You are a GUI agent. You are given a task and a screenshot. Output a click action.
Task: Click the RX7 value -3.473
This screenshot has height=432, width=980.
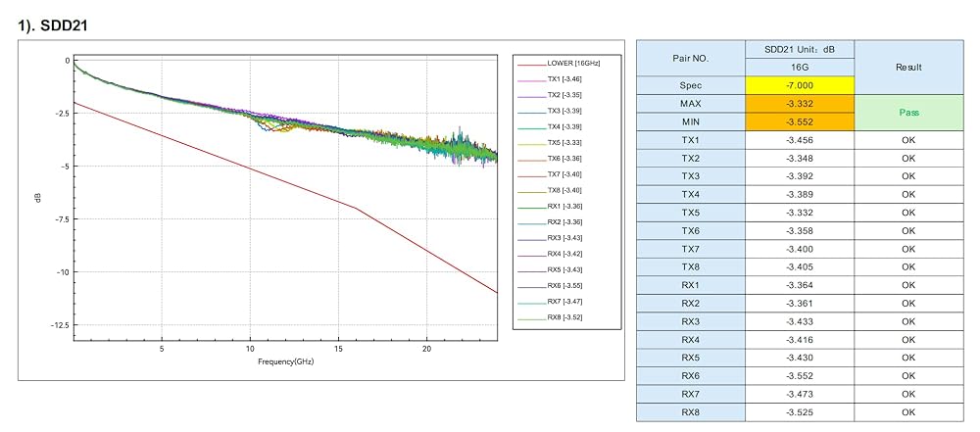pos(800,394)
